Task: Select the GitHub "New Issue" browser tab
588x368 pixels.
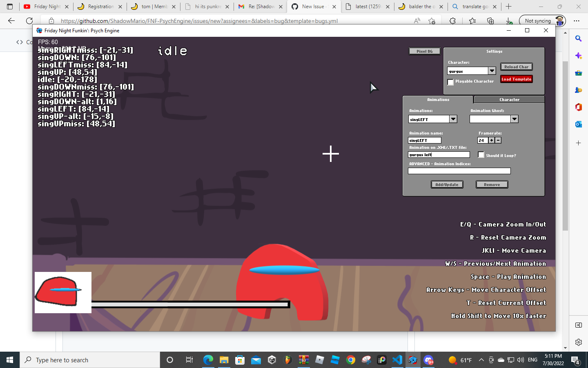Action: [x=314, y=7]
